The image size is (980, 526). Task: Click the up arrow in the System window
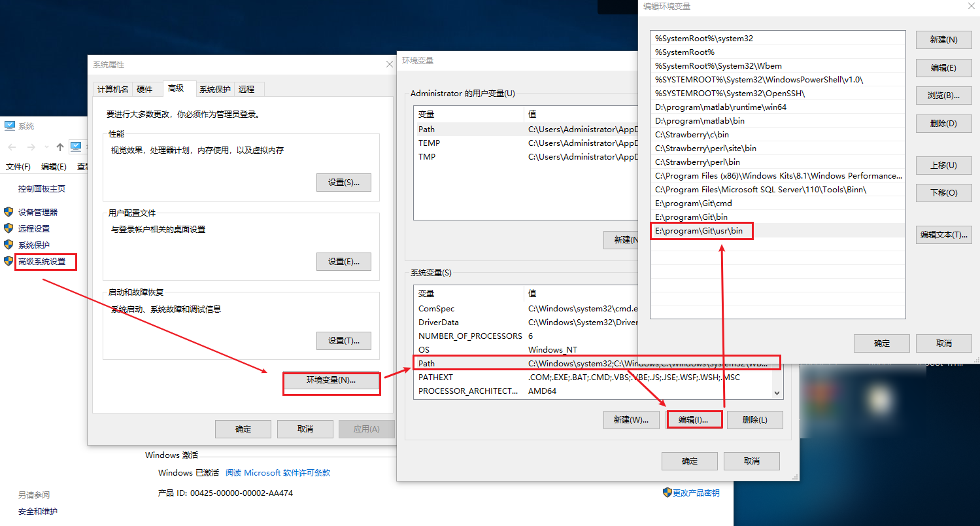click(x=60, y=147)
